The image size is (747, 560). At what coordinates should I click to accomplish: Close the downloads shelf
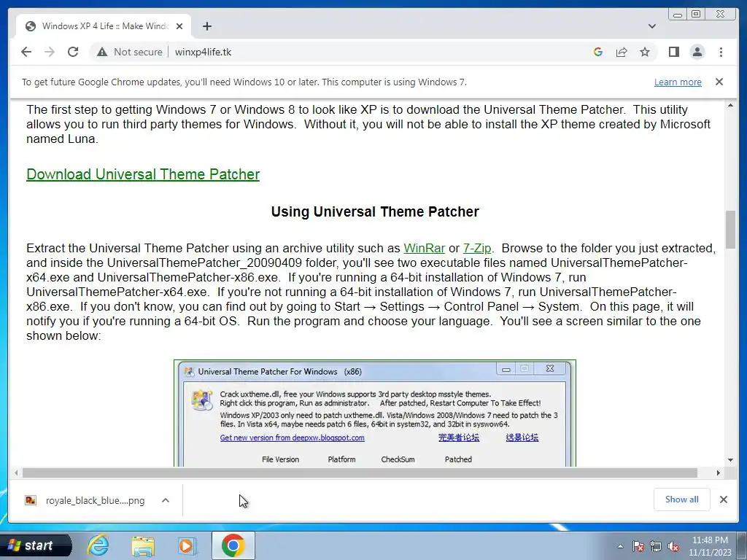(724, 499)
